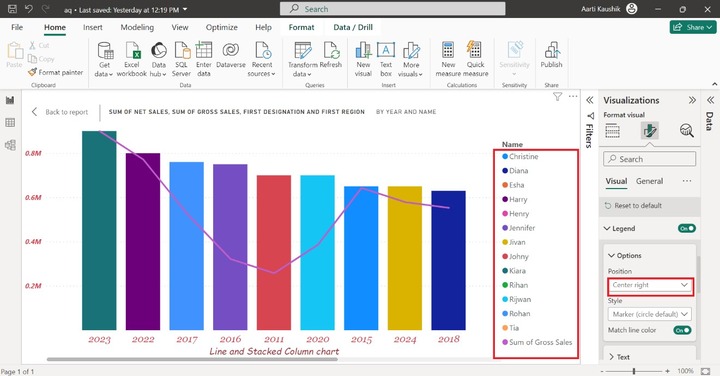Click Sum of Gross Sales legend entry

(537, 342)
